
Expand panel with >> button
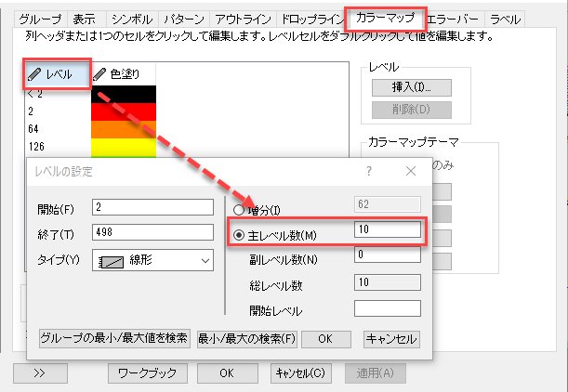40,373
